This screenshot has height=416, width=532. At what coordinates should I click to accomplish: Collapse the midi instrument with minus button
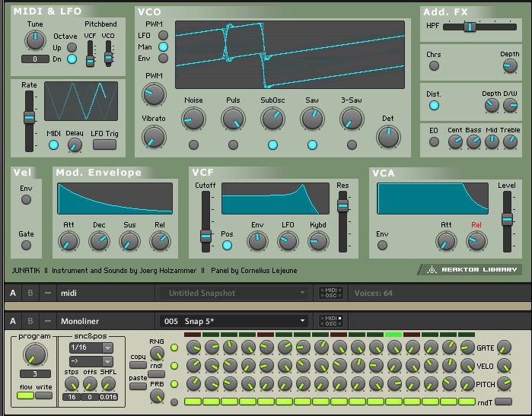(48, 293)
